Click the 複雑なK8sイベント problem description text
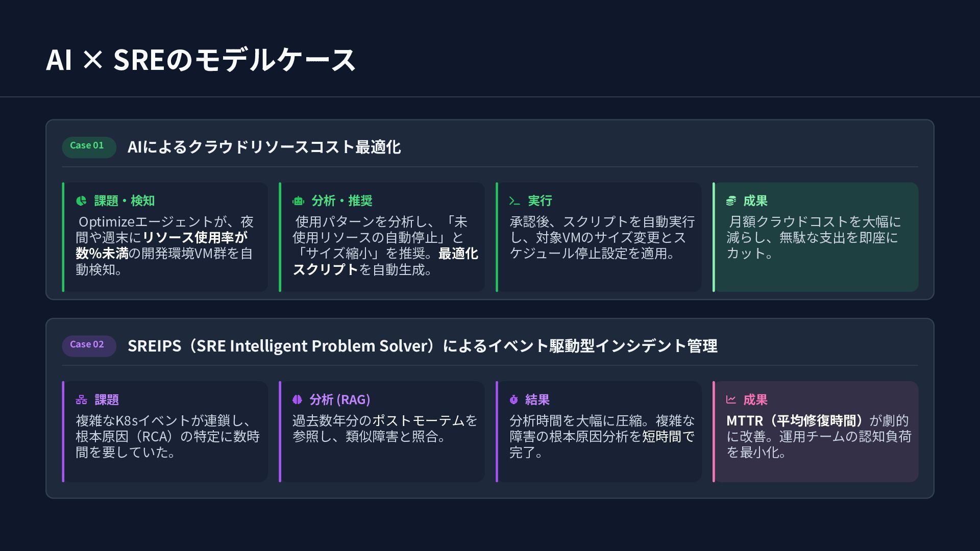Viewport: 980px width, 551px height. point(167,437)
